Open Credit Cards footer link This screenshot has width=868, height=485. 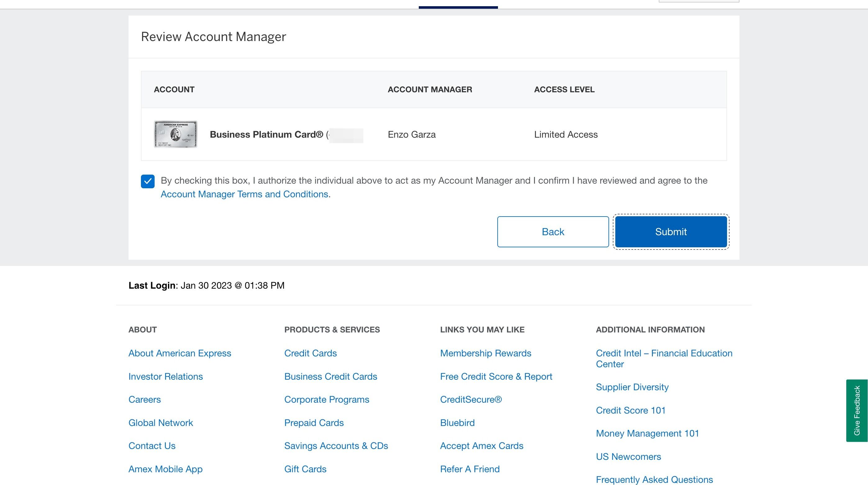[x=310, y=353]
